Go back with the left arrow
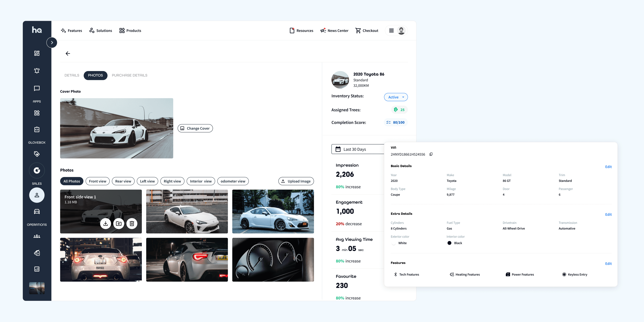 pos(68,54)
